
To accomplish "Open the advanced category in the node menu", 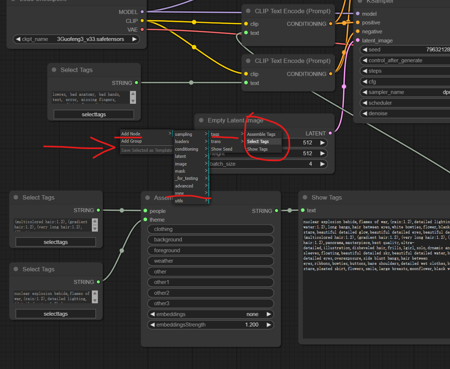I will pos(191,186).
